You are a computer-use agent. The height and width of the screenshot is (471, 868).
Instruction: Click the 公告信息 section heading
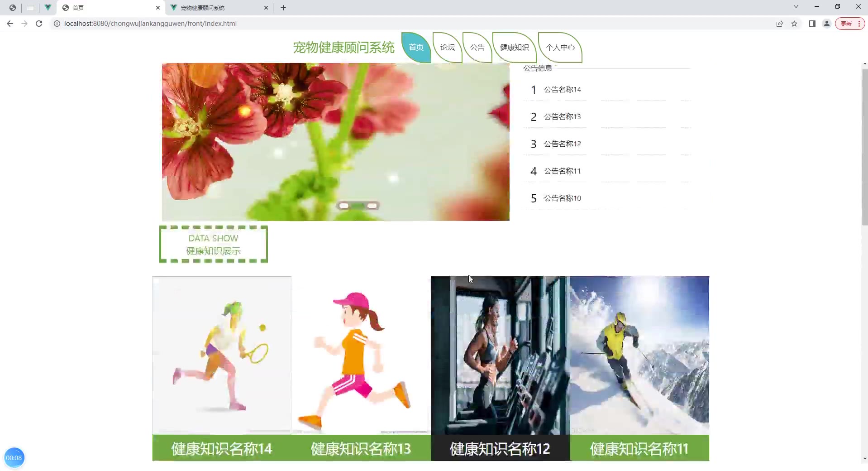(x=538, y=68)
